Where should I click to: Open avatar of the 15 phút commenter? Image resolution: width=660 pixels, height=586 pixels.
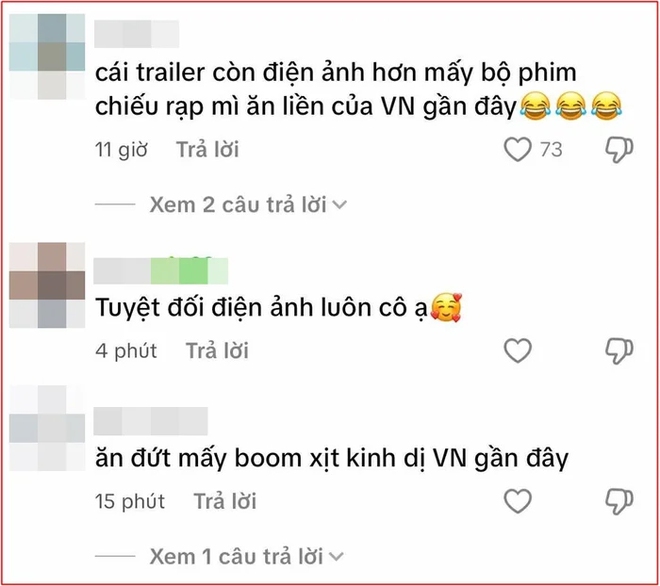[x=47, y=428]
